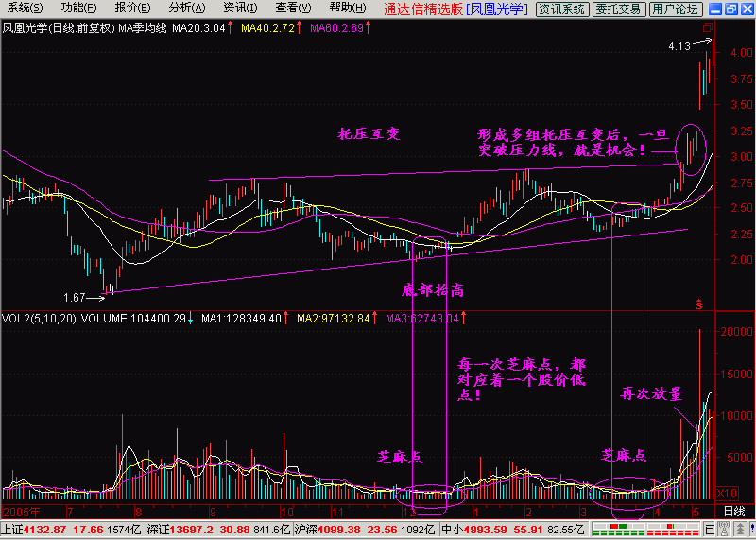The height and width of the screenshot is (540, 756).
Task: Open the 功能(F) menu
Action: pos(77,9)
